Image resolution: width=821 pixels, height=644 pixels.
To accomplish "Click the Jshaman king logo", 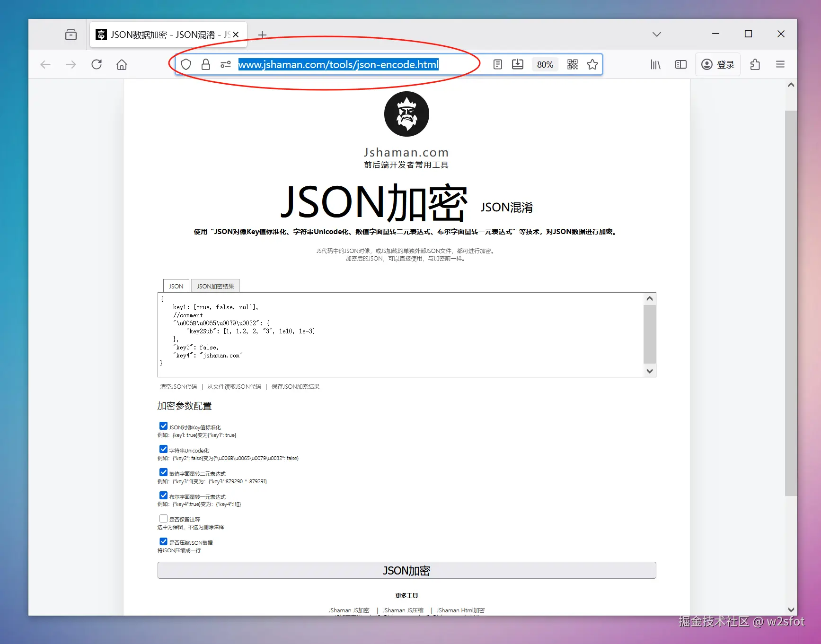I will (x=406, y=114).
